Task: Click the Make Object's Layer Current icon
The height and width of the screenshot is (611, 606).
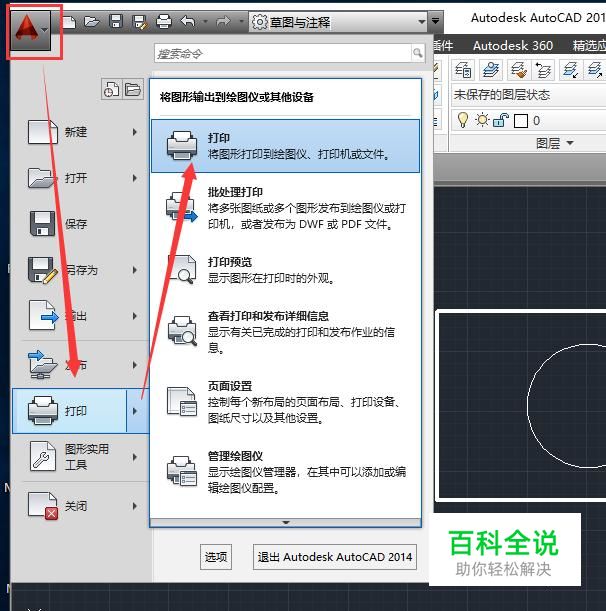Action: pyautogui.click(x=491, y=70)
